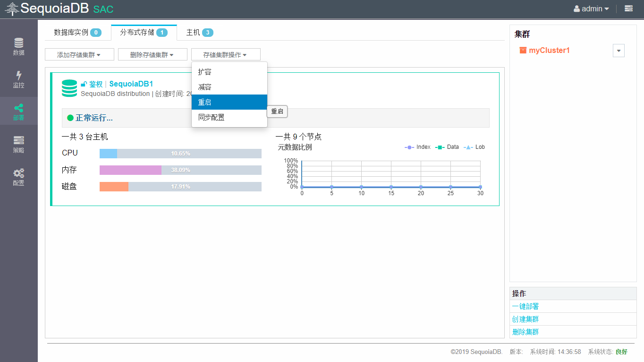
Task: Switch to the 主机 tab
Action: 200,33
